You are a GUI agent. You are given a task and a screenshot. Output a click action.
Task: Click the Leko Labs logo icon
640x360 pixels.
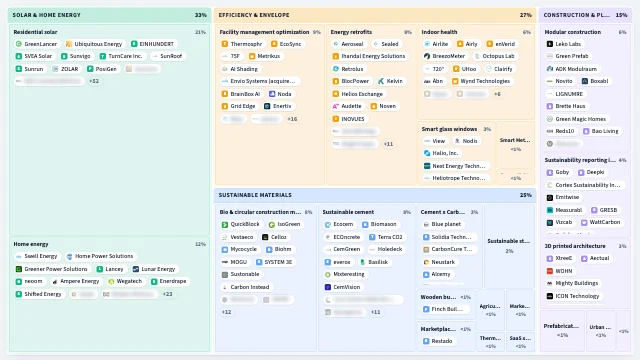tap(550, 44)
